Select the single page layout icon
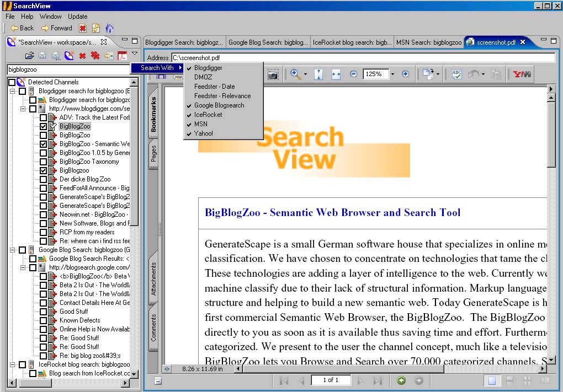Image resolution: width=563 pixels, height=392 pixels. (x=492, y=380)
